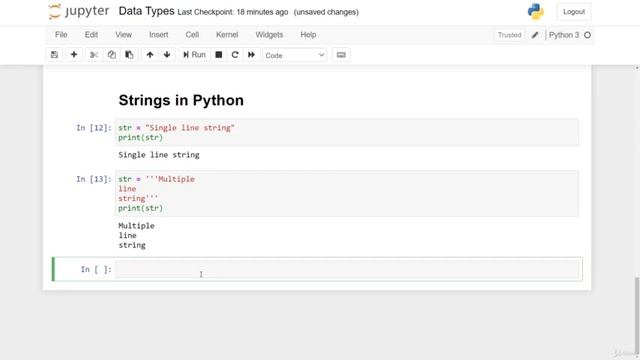The image size is (640, 360).
Task: Click the Logout button
Action: pos(574,12)
